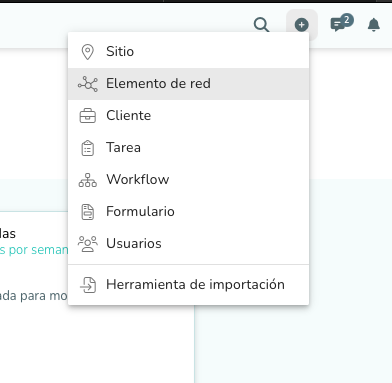Choose Elemento de red menu entry
The image size is (392, 383).
188,84
